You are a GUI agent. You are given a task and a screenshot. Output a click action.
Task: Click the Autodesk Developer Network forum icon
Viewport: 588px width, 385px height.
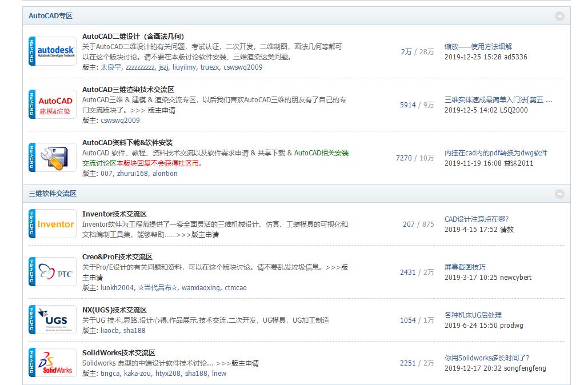[52, 51]
